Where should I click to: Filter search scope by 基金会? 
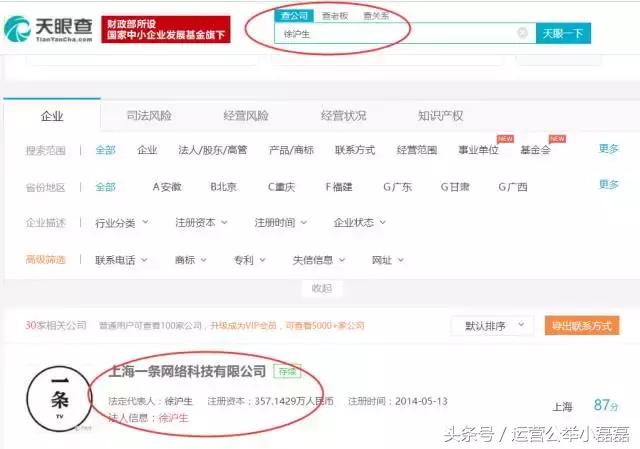(x=535, y=150)
